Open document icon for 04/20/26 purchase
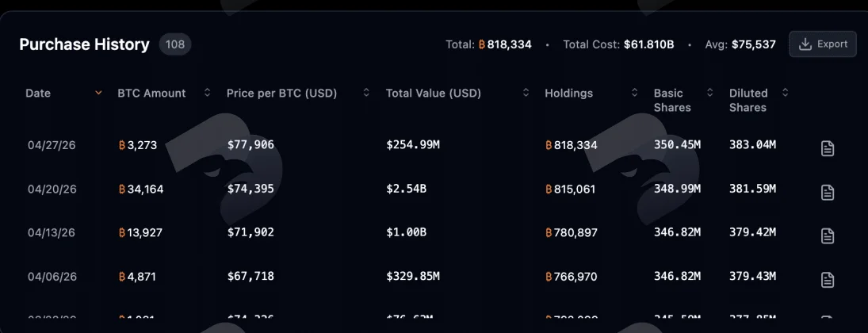 point(827,192)
